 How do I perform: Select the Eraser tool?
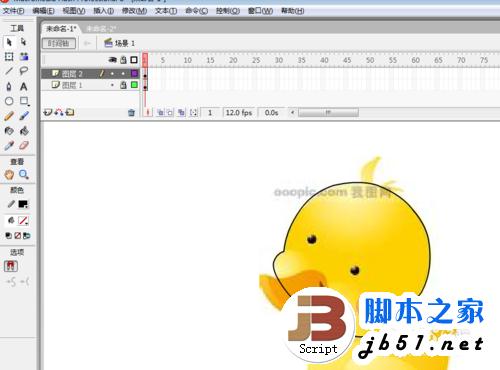point(24,146)
